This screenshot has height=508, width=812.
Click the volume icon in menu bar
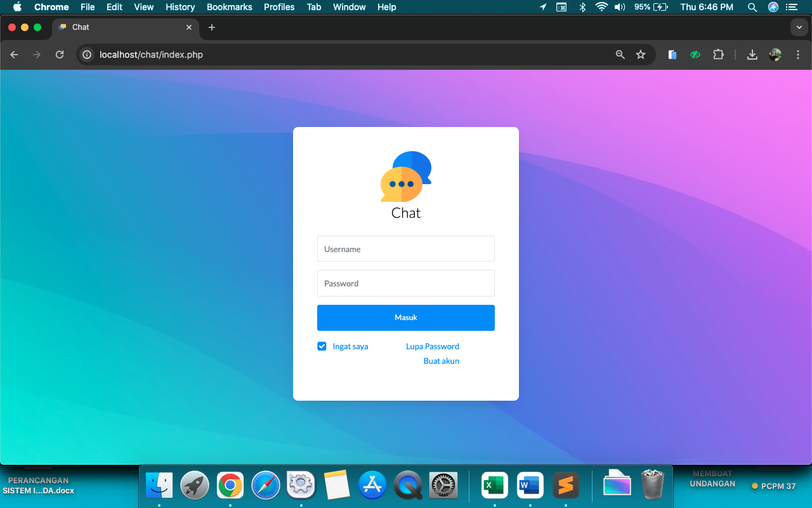[620, 7]
